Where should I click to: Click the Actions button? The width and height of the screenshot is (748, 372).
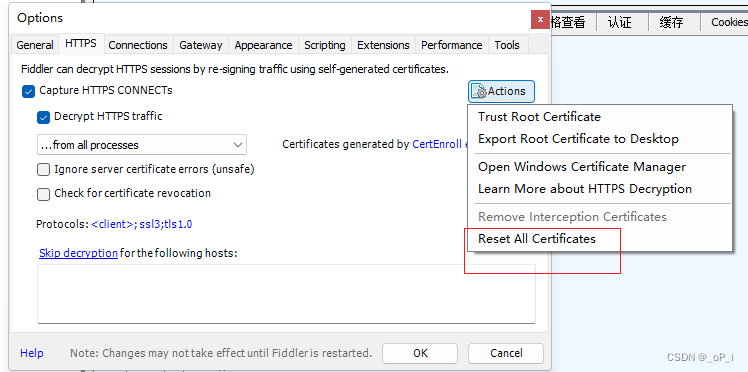click(x=501, y=91)
